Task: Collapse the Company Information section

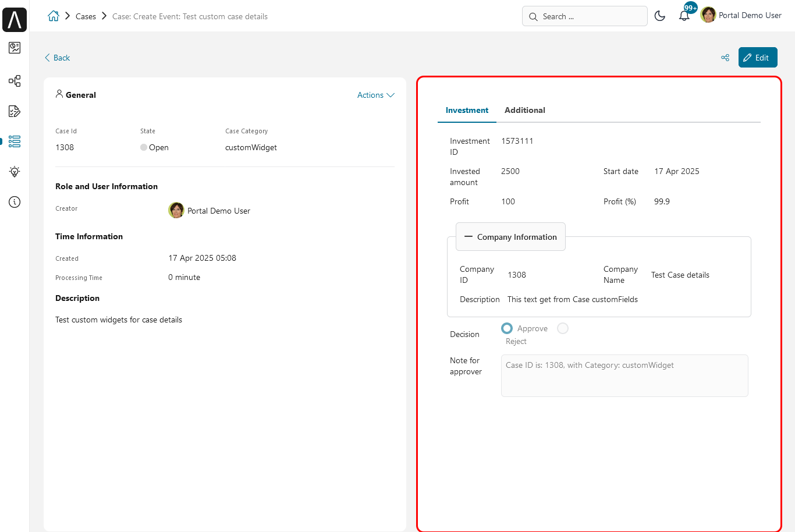Action: (x=510, y=237)
